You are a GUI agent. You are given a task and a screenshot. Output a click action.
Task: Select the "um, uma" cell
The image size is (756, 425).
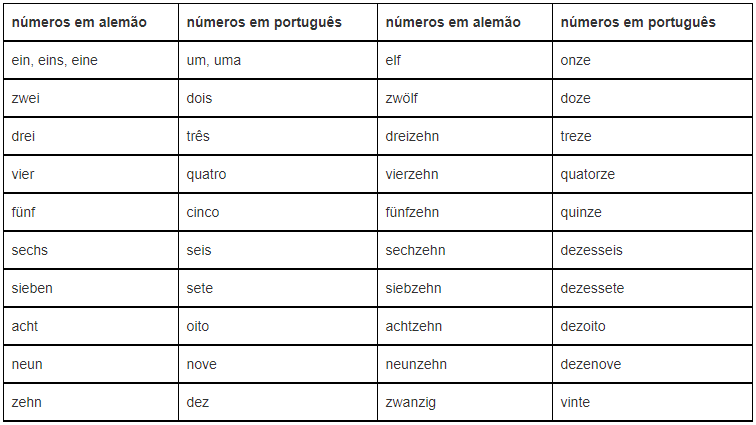pos(214,61)
